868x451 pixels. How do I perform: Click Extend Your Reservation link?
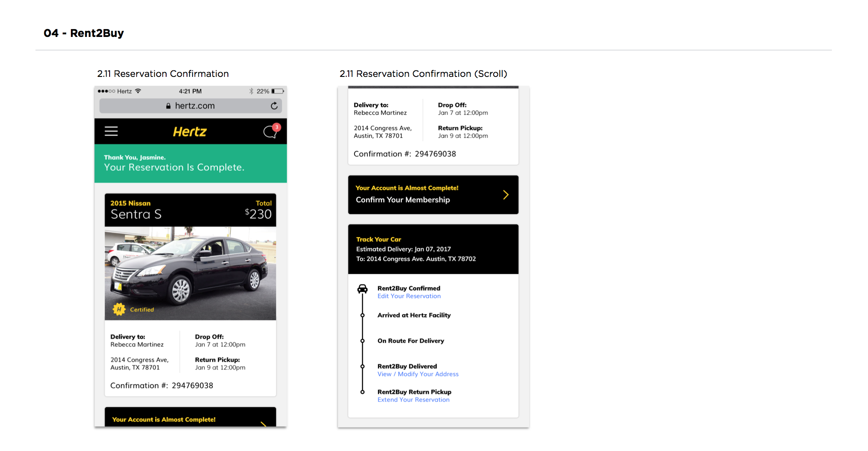tap(413, 400)
